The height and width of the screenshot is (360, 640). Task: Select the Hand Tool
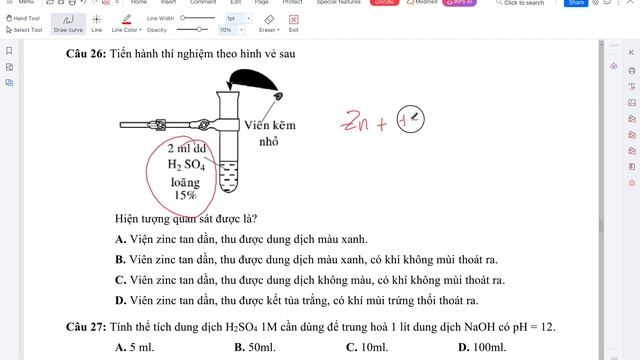pos(23,18)
